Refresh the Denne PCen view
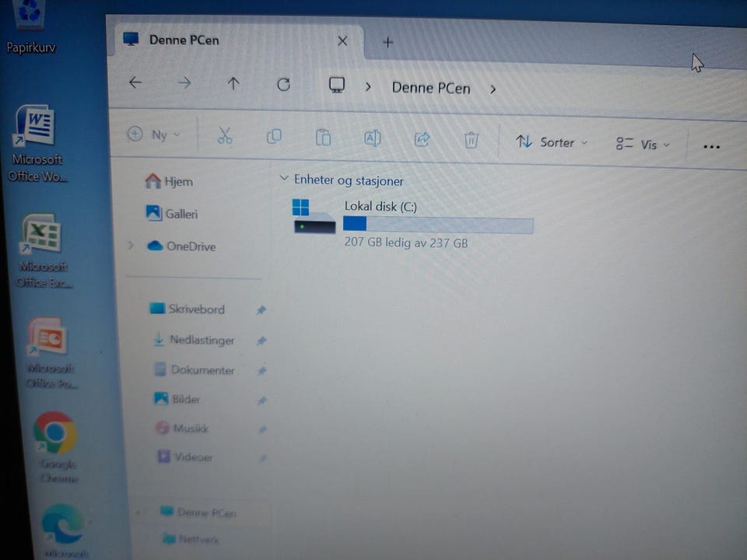 283,85
